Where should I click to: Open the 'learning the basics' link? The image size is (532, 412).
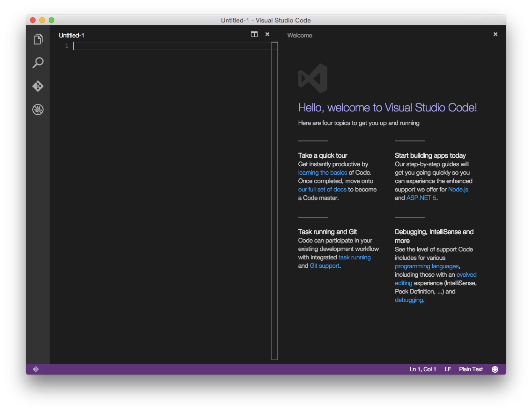pos(322,173)
